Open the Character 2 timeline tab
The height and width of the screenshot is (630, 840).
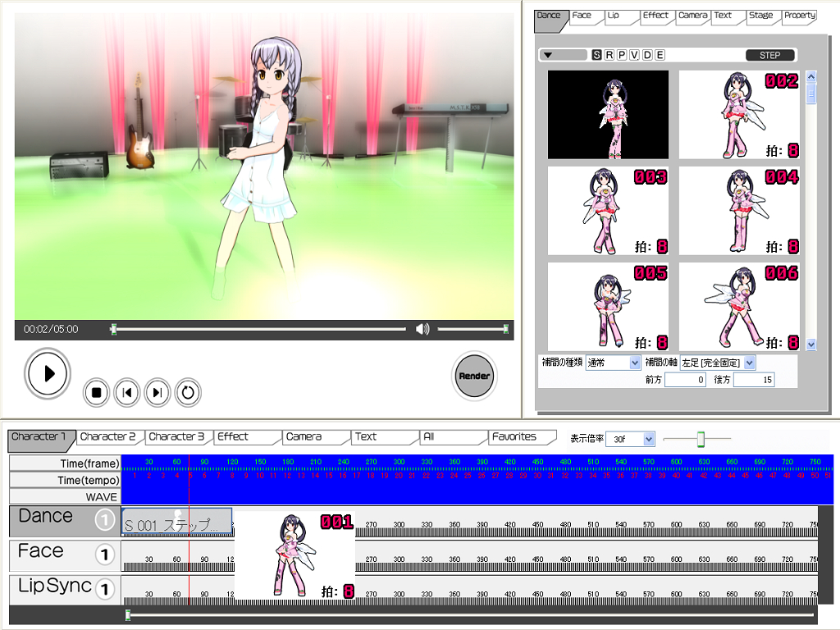pos(108,437)
